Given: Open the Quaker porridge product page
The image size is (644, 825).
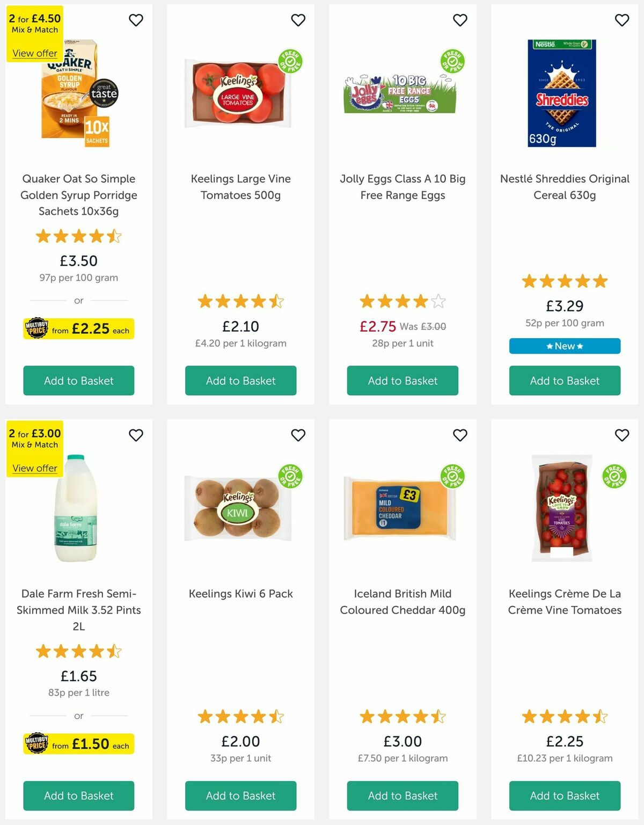Looking at the screenshot, I should pos(78,195).
